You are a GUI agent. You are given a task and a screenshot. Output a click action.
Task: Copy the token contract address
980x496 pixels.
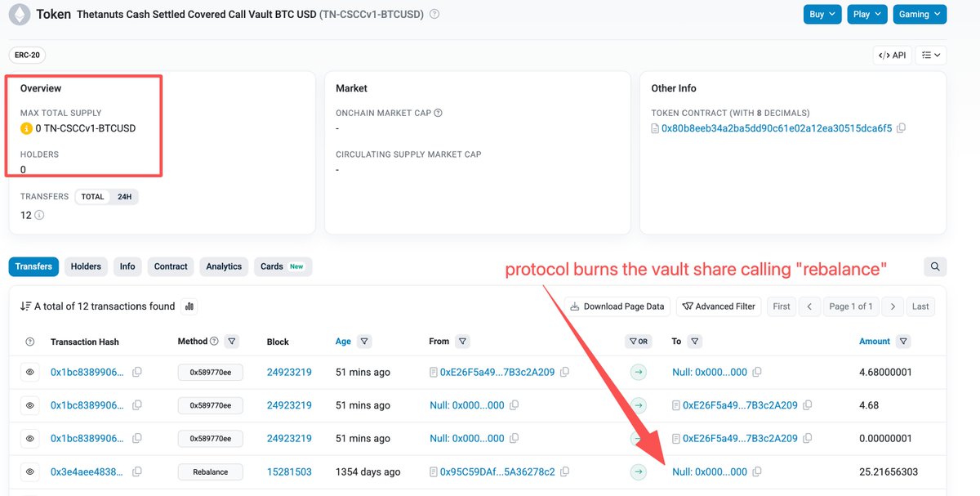(x=901, y=128)
